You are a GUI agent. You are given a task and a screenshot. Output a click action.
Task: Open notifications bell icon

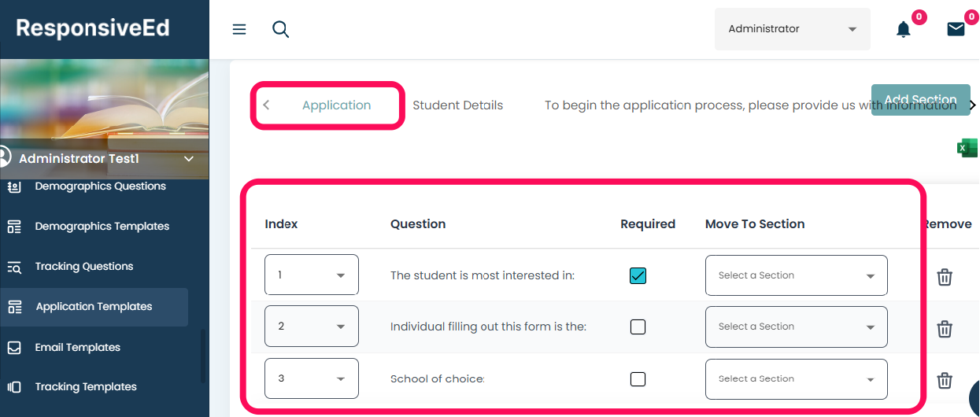904,30
